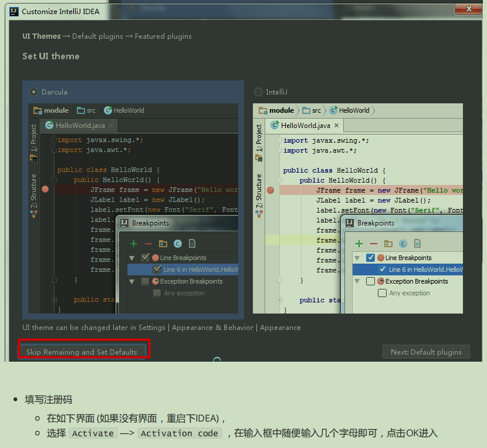Image resolution: width=487 pixels, height=448 pixels.
Task: Click the 'Featured plugins' step in the wizard breadcrumb
Action: pyautogui.click(x=163, y=36)
